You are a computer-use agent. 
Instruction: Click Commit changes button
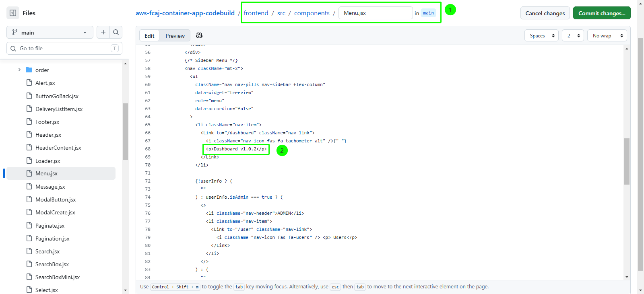tap(602, 13)
